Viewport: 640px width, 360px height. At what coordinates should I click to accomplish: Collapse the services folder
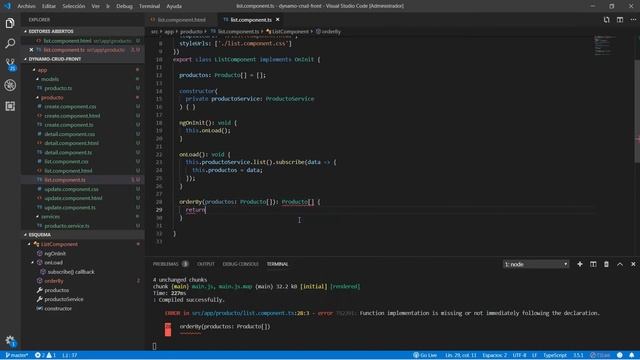(38, 216)
